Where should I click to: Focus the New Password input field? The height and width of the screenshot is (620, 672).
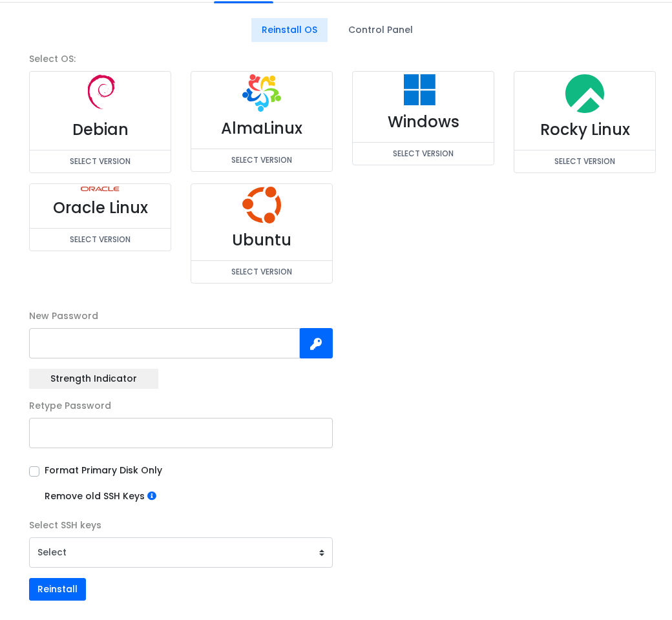tap(165, 343)
